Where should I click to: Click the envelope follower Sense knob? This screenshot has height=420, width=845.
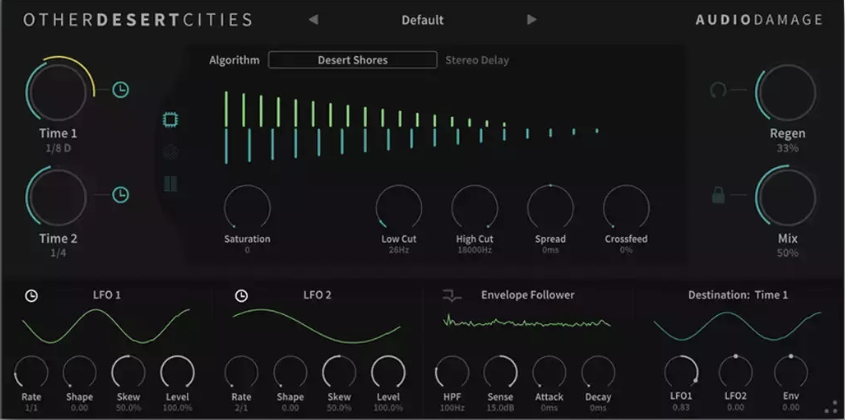point(501,372)
